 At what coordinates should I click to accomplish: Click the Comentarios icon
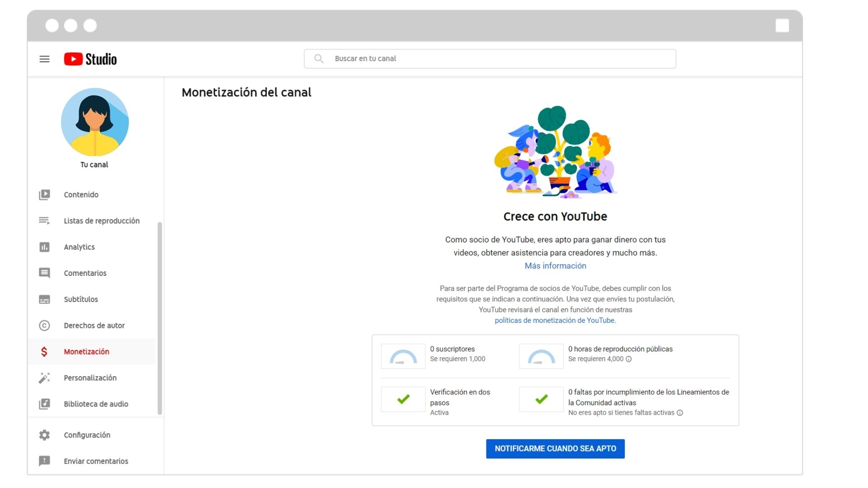(45, 273)
